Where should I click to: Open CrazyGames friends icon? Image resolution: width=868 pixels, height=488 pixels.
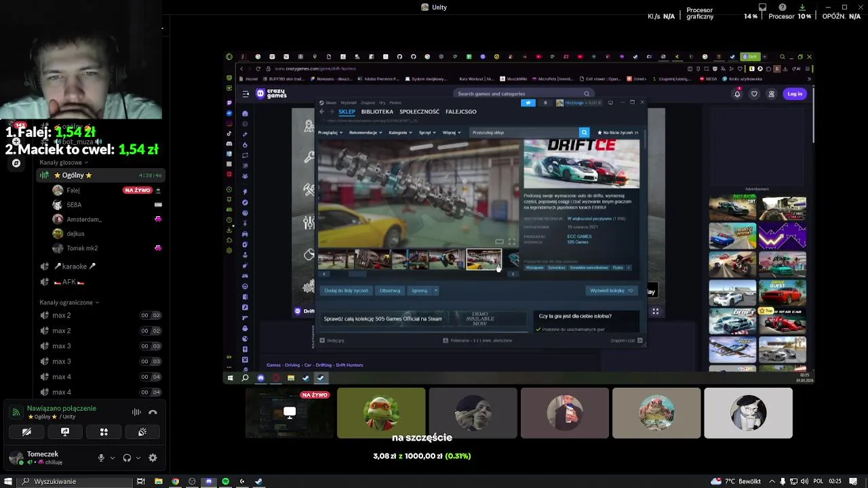771,94
